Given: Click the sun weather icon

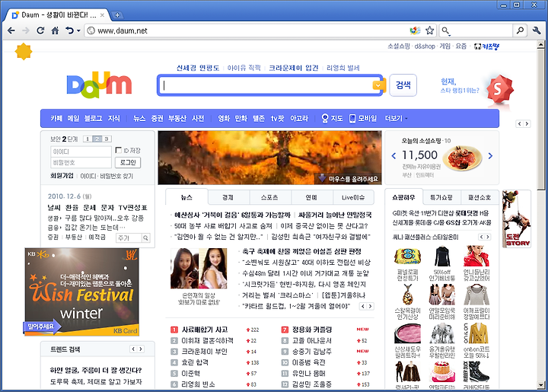Looking at the screenshot, I should 24,52.
